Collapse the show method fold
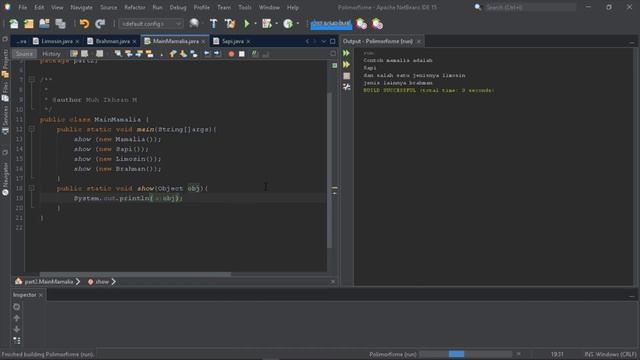Screen dimensions: 640x360 pos(31,188)
